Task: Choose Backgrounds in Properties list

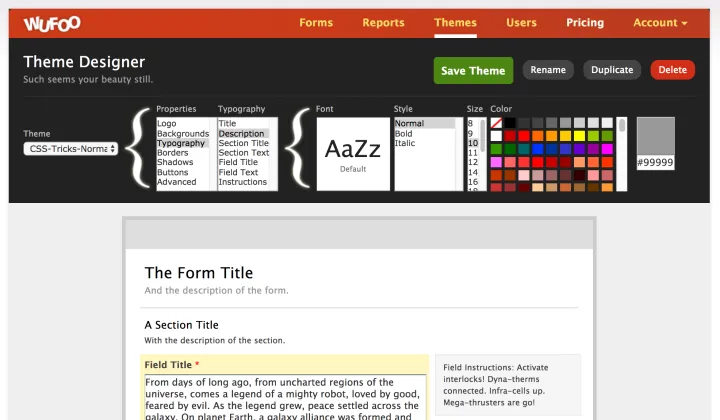Action: (x=183, y=133)
